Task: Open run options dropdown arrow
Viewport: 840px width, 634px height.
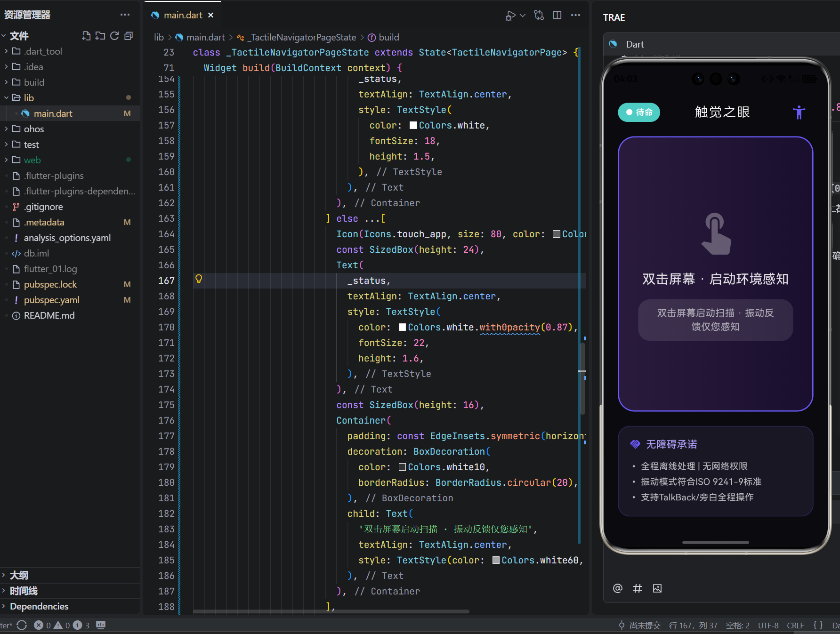Action: coord(523,16)
